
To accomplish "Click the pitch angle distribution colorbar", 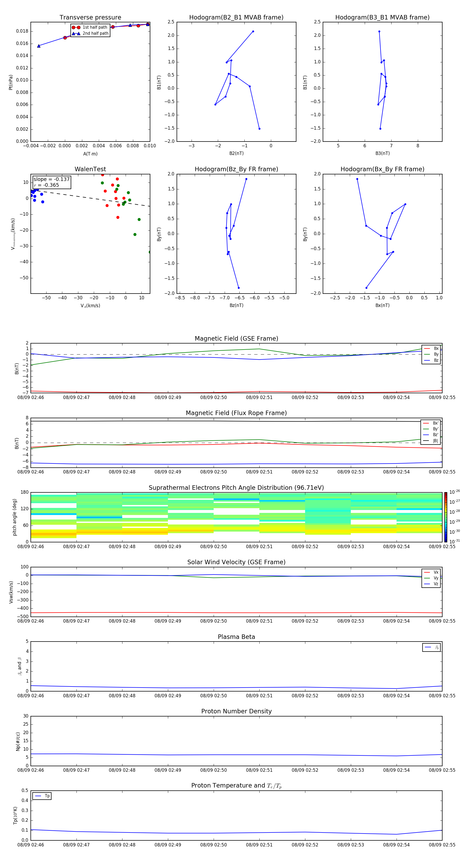I will coord(445,517).
